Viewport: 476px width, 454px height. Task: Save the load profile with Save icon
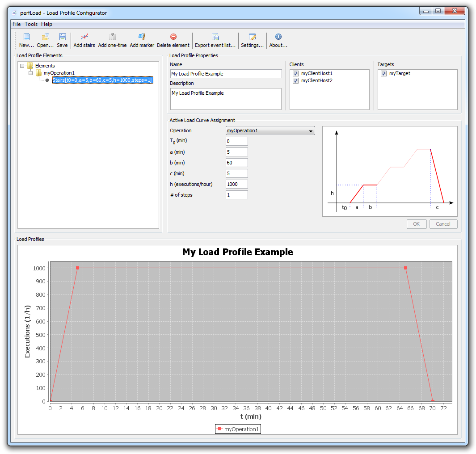pos(62,37)
